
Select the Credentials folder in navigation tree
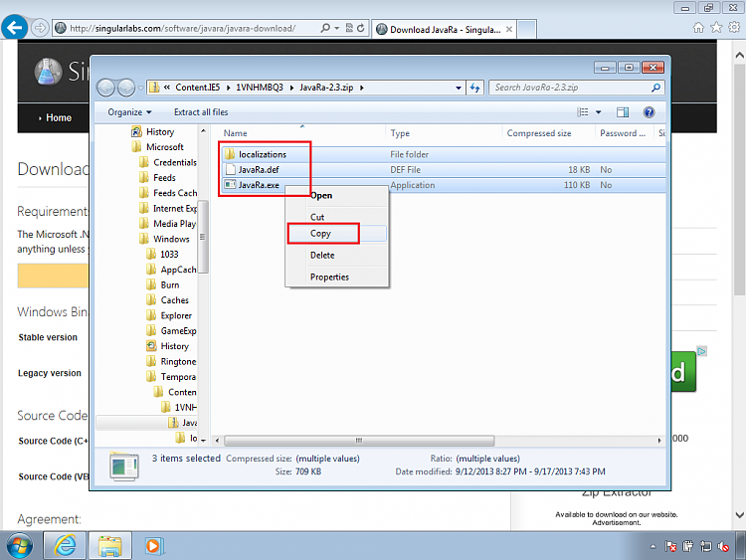[168, 162]
